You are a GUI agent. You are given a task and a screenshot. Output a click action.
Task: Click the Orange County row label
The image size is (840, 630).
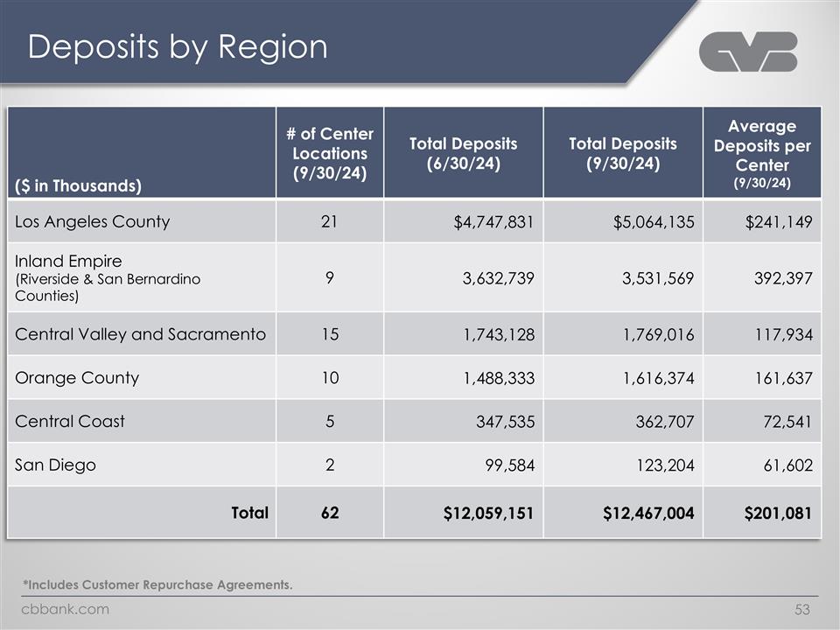coord(77,378)
